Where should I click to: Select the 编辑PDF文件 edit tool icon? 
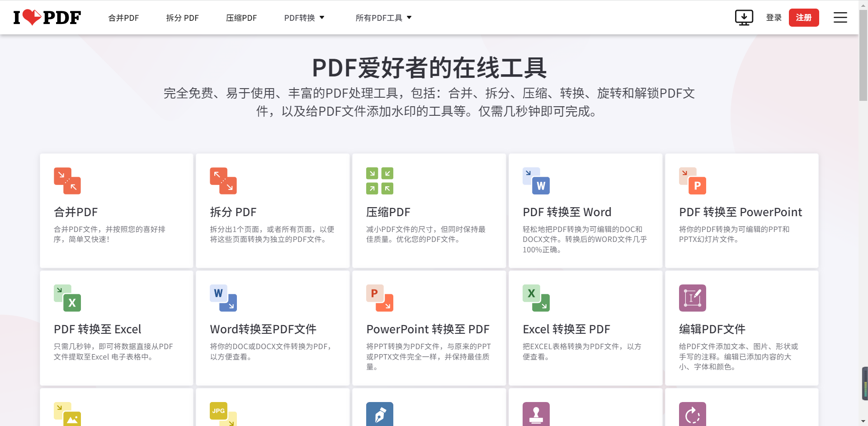[693, 298]
